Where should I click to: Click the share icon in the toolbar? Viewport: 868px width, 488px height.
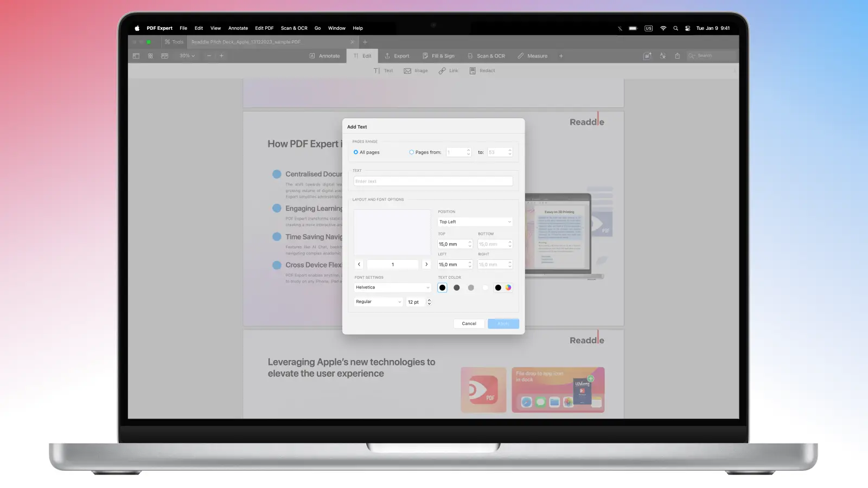click(677, 56)
